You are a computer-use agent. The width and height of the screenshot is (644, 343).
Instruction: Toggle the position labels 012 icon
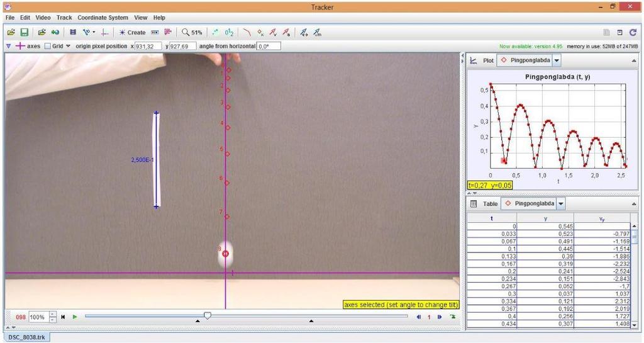click(x=229, y=32)
